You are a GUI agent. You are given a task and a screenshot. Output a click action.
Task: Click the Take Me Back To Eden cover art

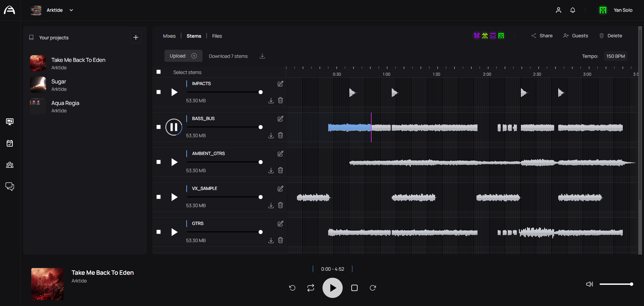tap(47, 284)
